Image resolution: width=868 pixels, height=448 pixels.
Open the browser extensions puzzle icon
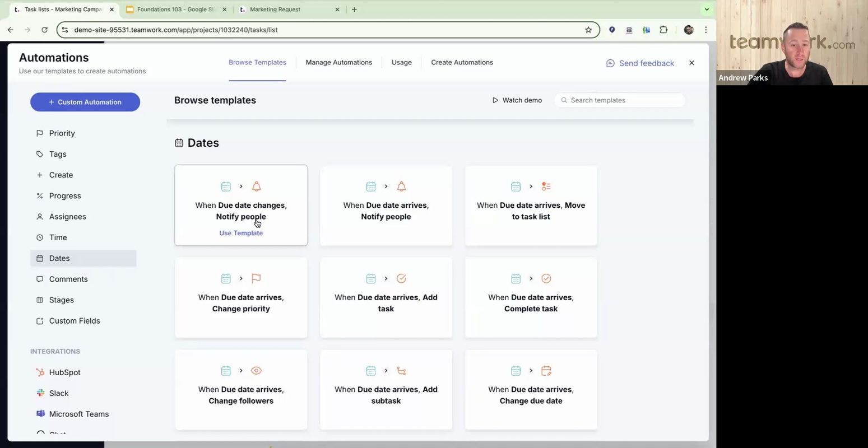pyautogui.click(x=663, y=30)
